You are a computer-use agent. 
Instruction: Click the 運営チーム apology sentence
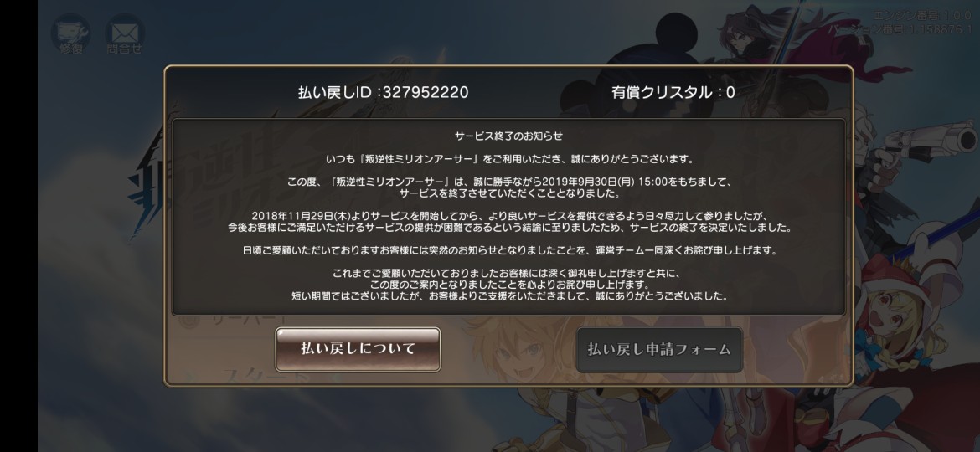pos(509,250)
